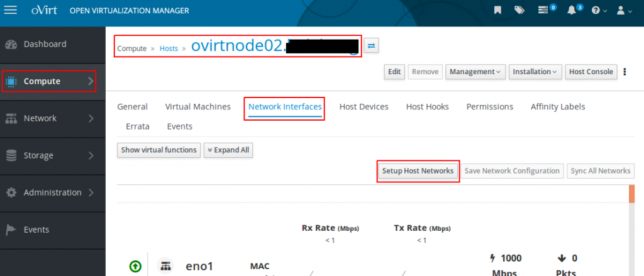Expand the Storage sidebar chevron

(91, 156)
